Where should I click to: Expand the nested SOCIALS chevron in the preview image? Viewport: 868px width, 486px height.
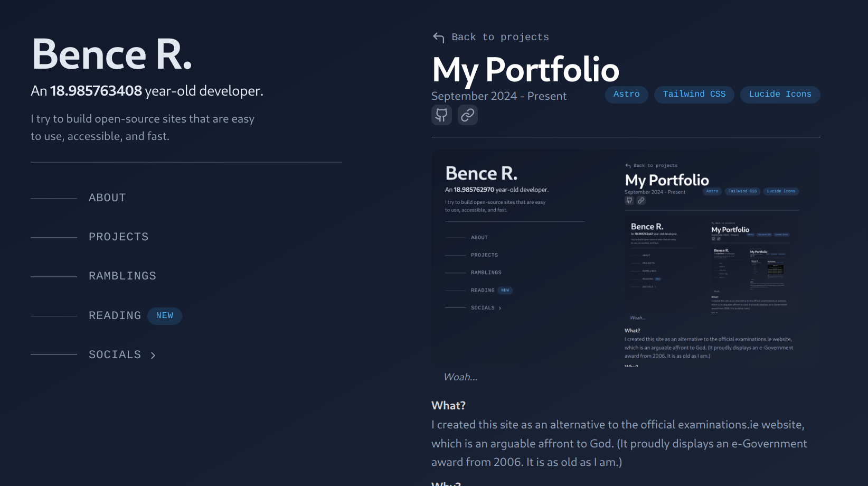(x=499, y=307)
